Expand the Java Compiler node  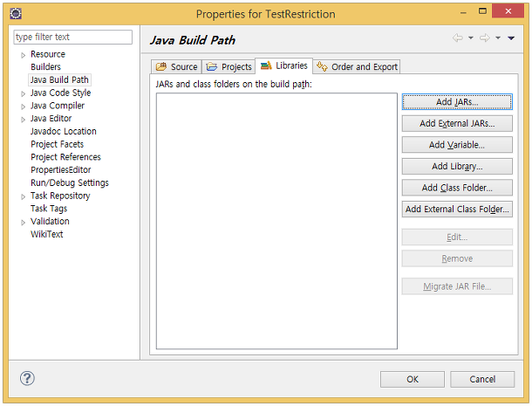coord(23,107)
